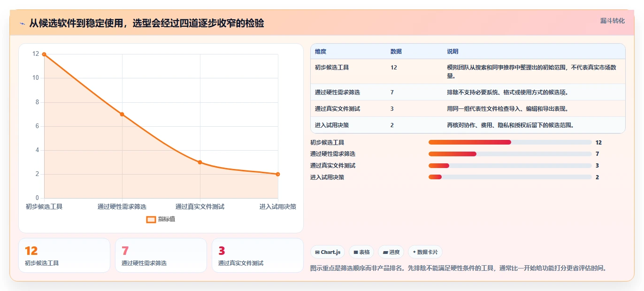Click the table value 12 for 初步候选工具
Screen dimensions: 644x291
(394, 68)
